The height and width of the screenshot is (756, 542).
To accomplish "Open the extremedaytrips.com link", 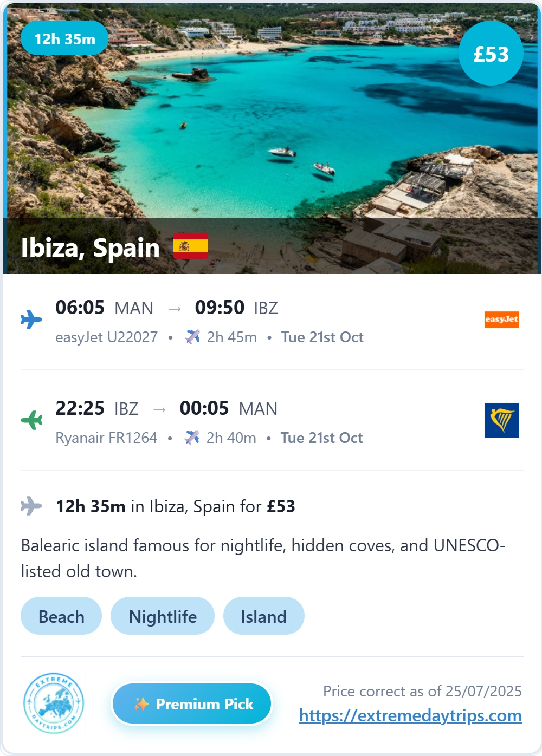I will 410,716.
